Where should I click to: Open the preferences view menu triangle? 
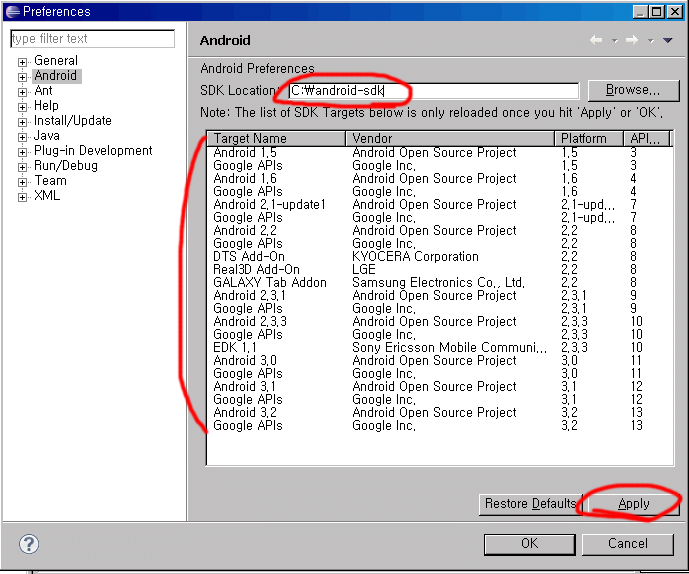tap(667, 40)
